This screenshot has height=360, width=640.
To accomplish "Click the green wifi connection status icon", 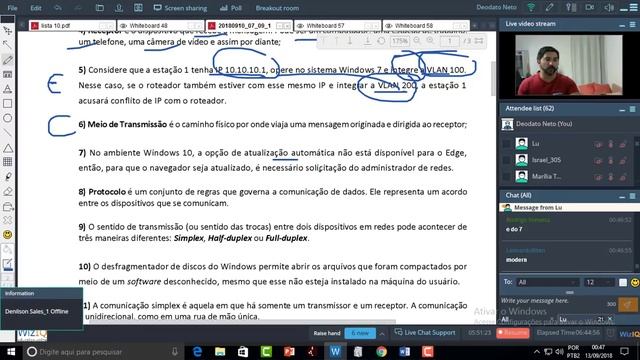I will point(531,7).
